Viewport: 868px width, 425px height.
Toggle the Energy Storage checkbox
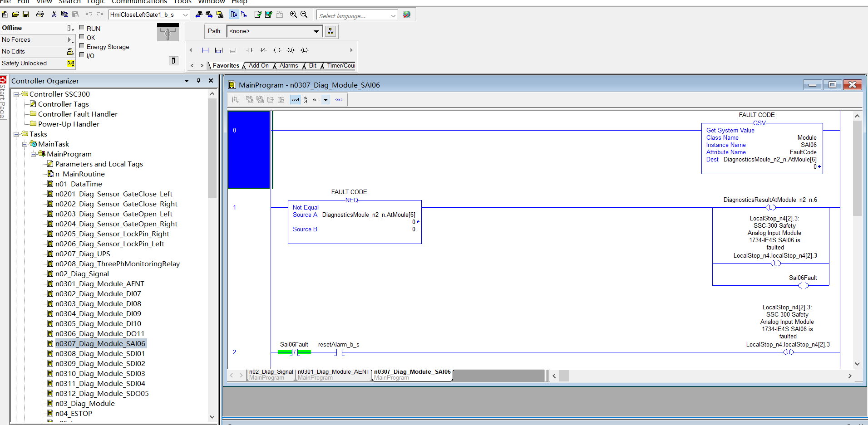(x=82, y=46)
